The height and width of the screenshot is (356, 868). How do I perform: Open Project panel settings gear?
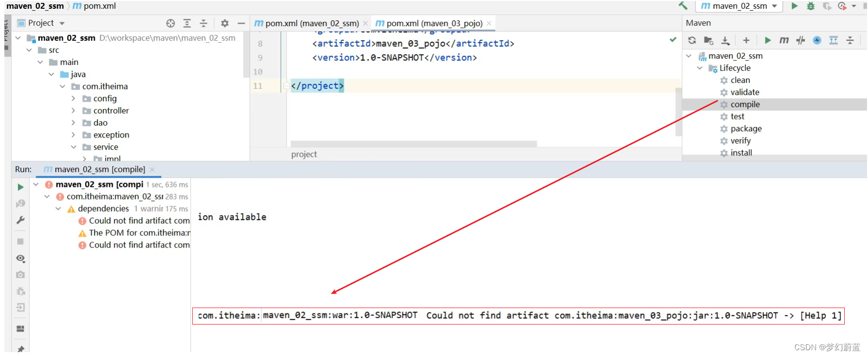click(x=225, y=23)
